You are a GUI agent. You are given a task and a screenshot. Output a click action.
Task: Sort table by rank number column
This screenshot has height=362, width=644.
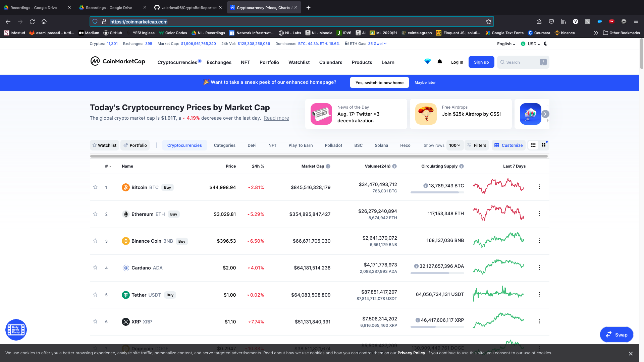click(108, 166)
